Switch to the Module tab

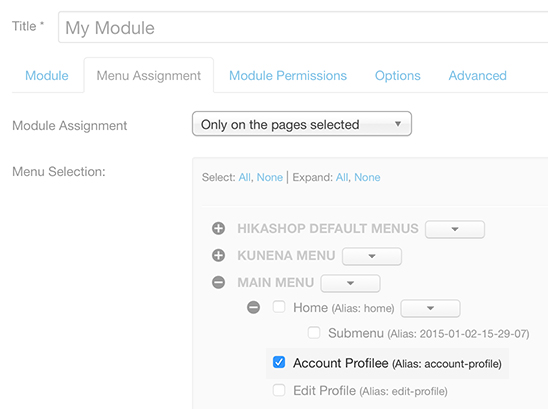pos(47,76)
